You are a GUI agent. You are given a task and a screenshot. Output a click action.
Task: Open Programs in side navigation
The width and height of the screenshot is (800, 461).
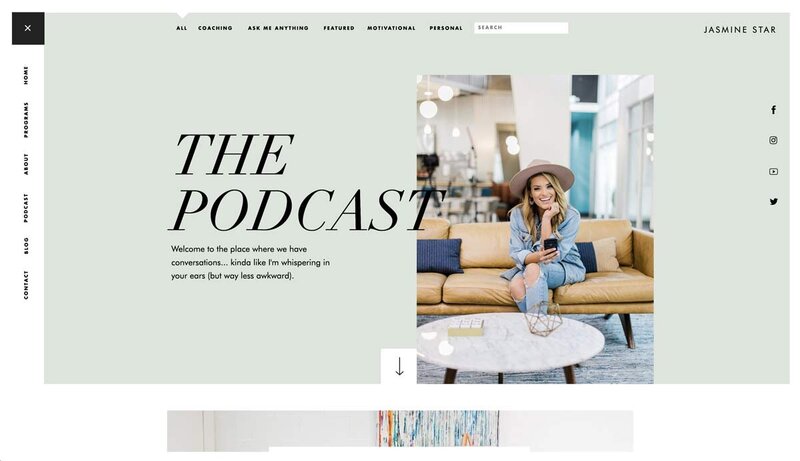click(x=26, y=119)
